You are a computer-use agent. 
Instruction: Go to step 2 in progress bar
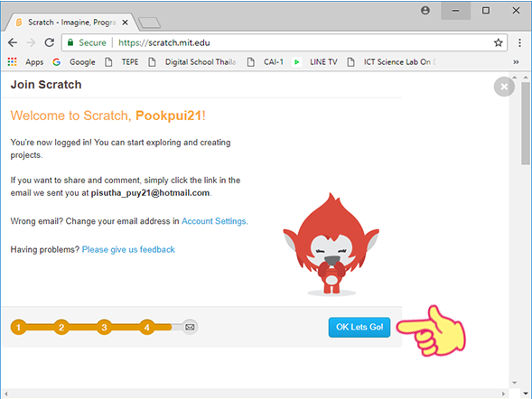(61, 327)
